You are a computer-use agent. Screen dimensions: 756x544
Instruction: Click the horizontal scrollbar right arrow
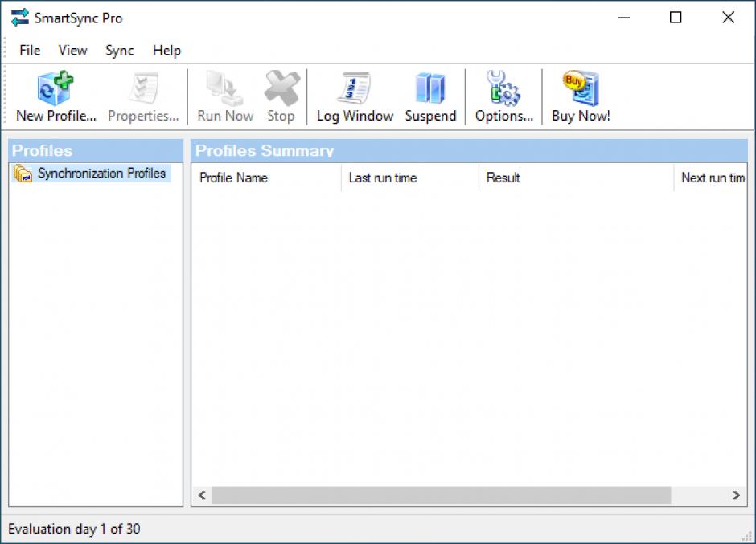click(736, 495)
